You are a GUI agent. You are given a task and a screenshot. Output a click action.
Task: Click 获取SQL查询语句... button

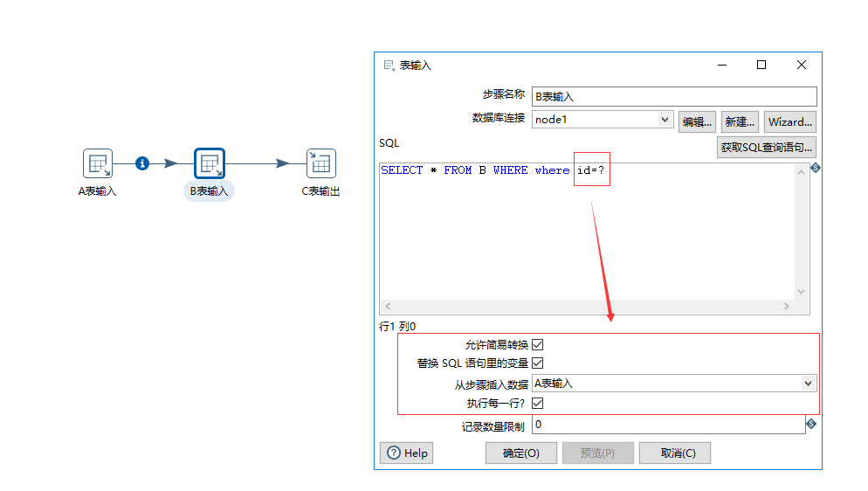click(766, 148)
